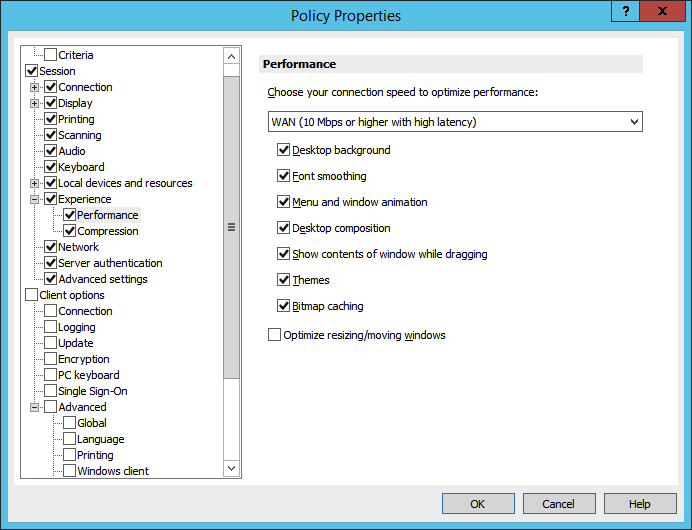Viewport: 692px width, 530px height.
Task: Disable the Desktop background option
Action: (284, 150)
